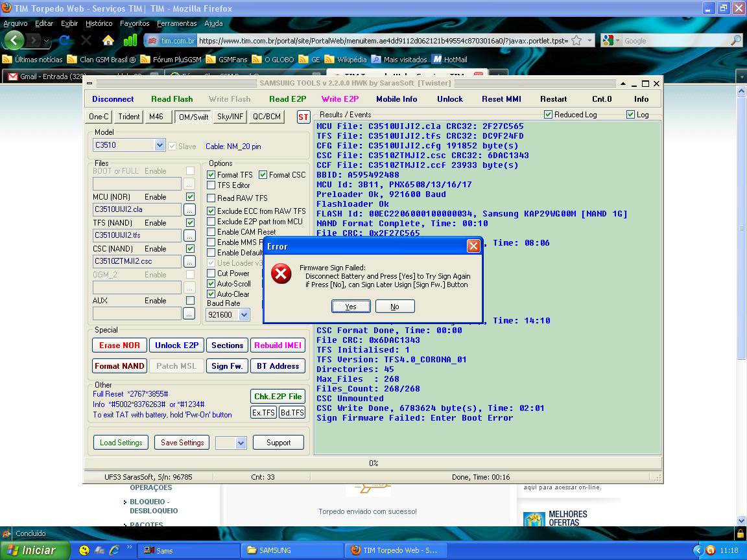Viewport: 747px width, 560px height.
Task: Click the Internet Explorer quick launch icon
Action: pyautogui.click(x=114, y=550)
